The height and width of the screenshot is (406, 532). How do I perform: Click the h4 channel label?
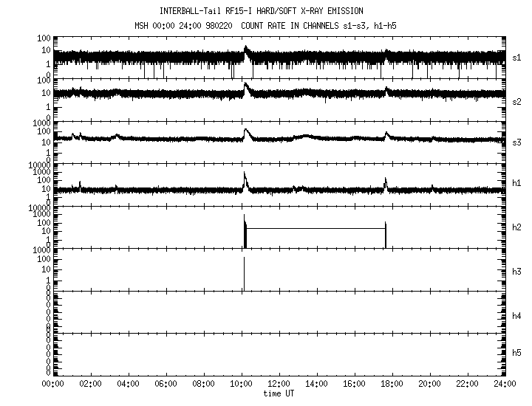(x=517, y=316)
